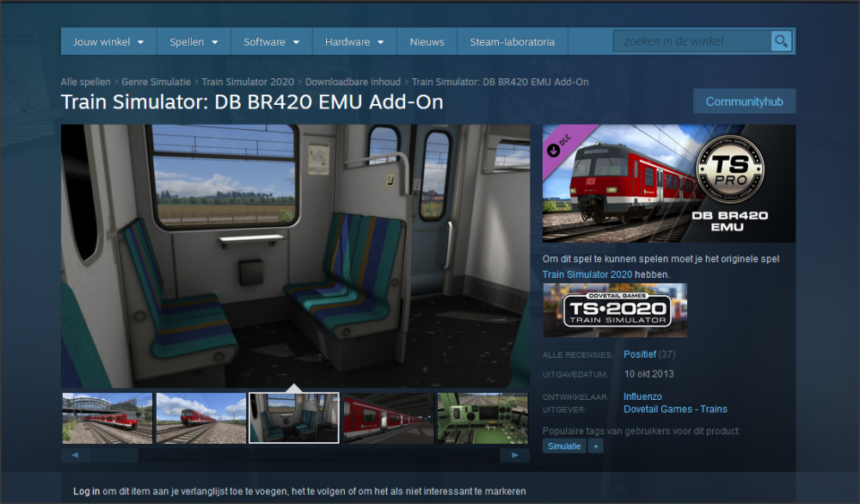Image resolution: width=860 pixels, height=504 pixels.
Task: Click the left arrow under the screenshot thumbnails
Action: 75,455
